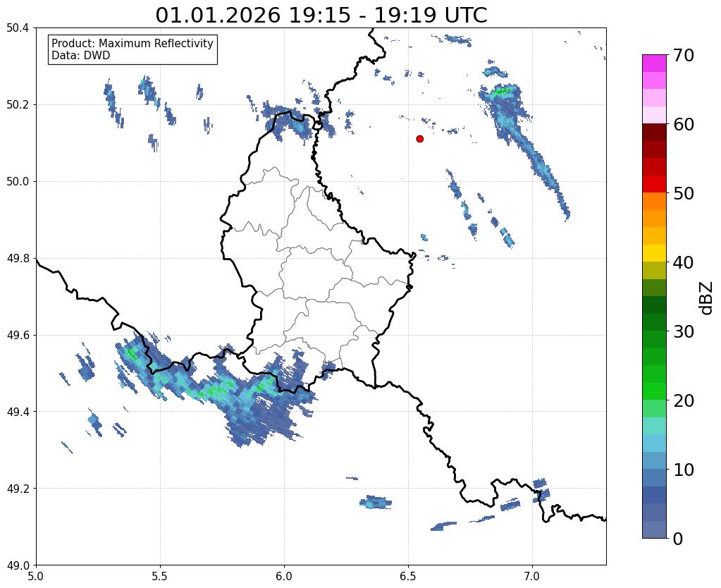Image resolution: width=721 pixels, height=588 pixels.
Task: Click the Data: DWD text
Action: point(81,56)
